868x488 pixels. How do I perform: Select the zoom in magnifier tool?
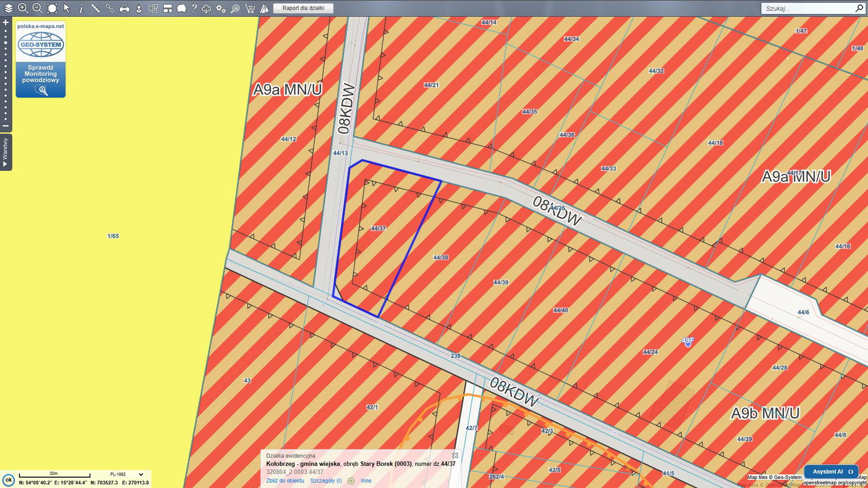pyautogui.click(x=23, y=8)
